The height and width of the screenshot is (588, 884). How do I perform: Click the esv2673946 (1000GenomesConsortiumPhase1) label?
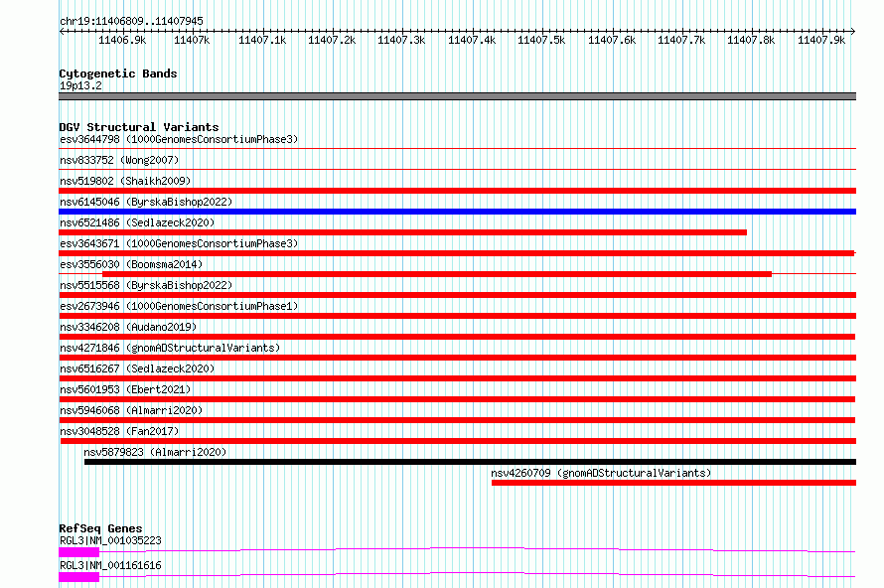179,306
